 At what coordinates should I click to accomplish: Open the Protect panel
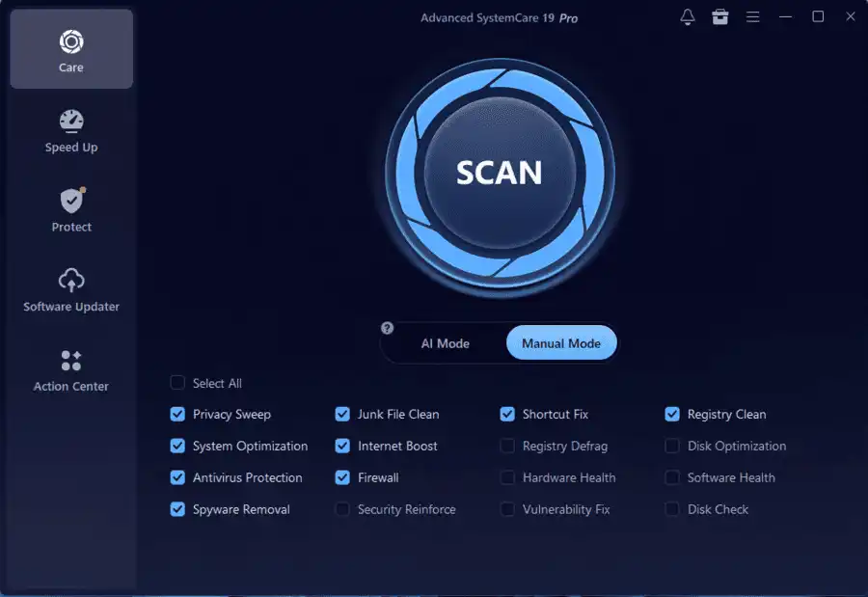pos(70,208)
